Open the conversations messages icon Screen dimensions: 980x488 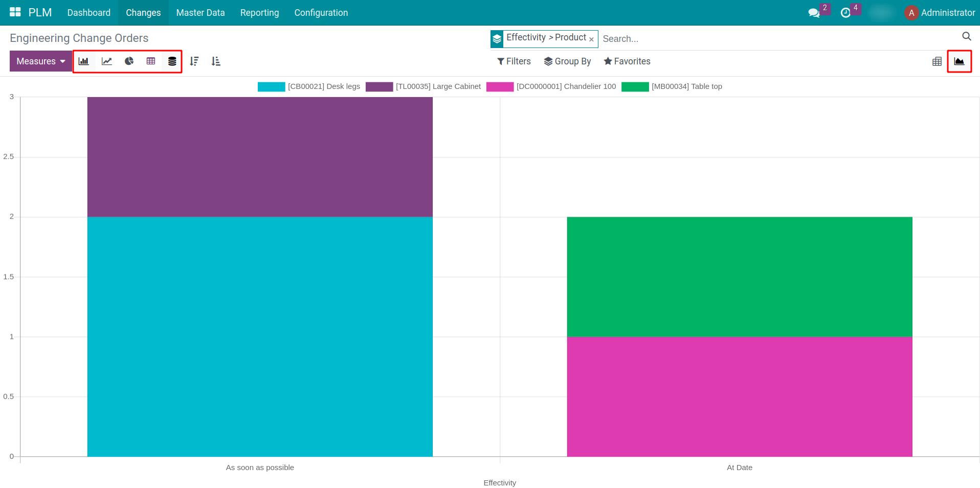[814, 13]
